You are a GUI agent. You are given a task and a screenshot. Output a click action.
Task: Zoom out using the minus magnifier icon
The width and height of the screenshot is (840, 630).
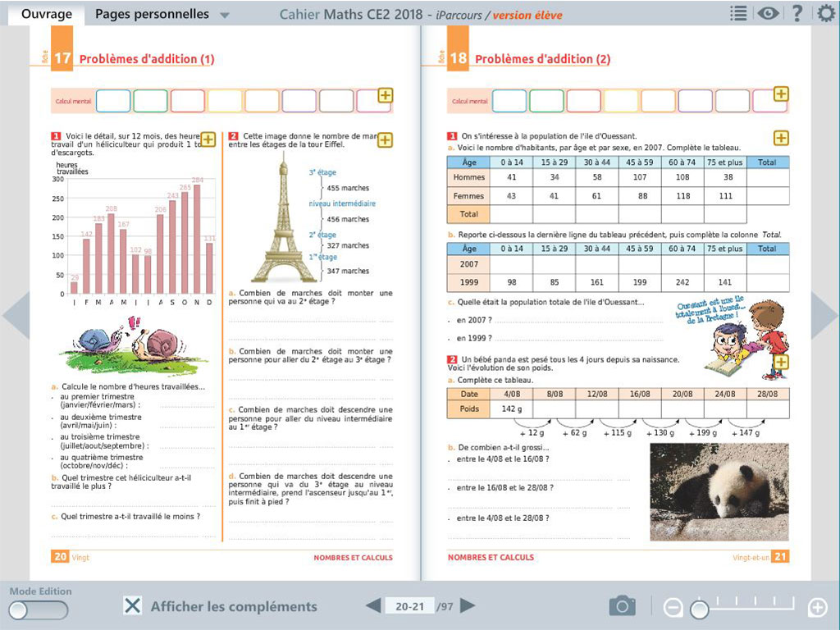tap(673, 608)
